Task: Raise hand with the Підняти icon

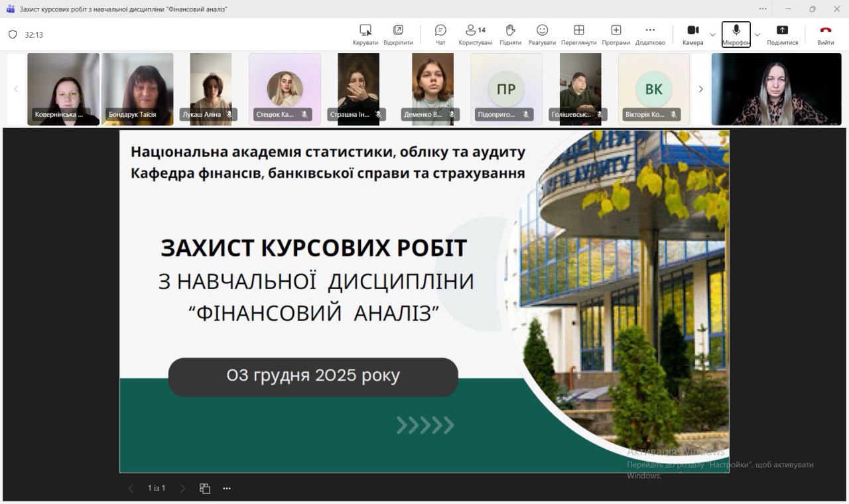Action: click(x=510, y=34)
